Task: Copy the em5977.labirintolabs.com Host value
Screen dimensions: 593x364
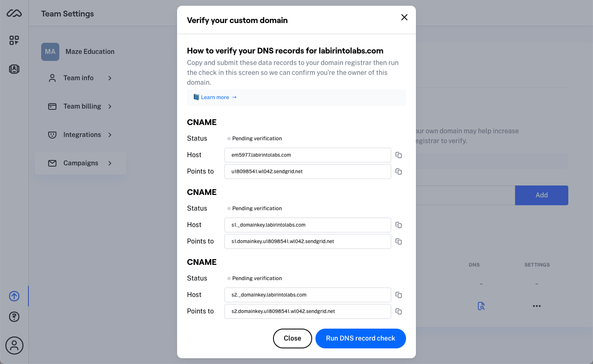Action: coord(399,155)
